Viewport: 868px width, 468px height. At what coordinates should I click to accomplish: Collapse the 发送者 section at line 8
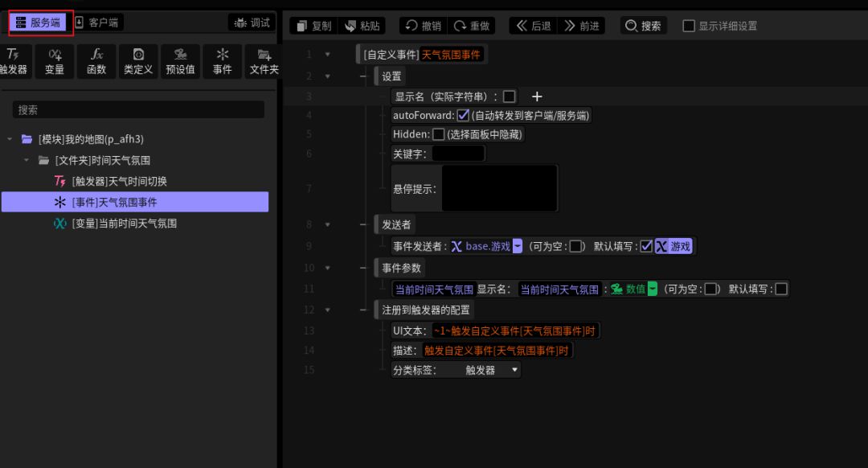coord(328,224)
